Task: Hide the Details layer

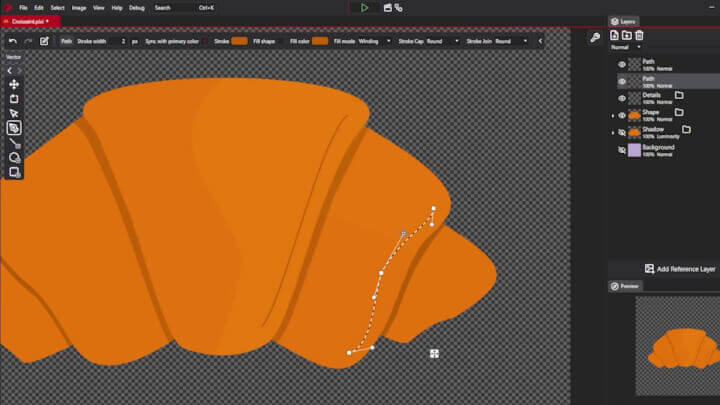Action: tap(622, 98)
